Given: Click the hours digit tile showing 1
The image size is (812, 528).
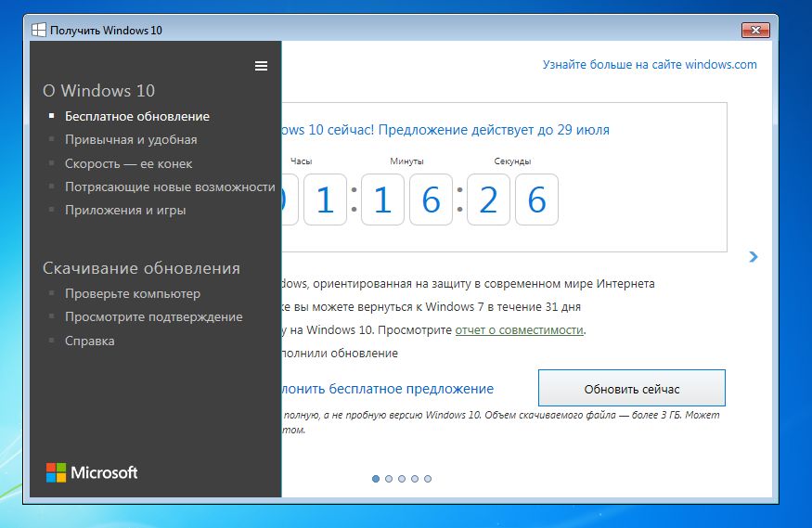Looking at the screenshot, I should (325, 200).
